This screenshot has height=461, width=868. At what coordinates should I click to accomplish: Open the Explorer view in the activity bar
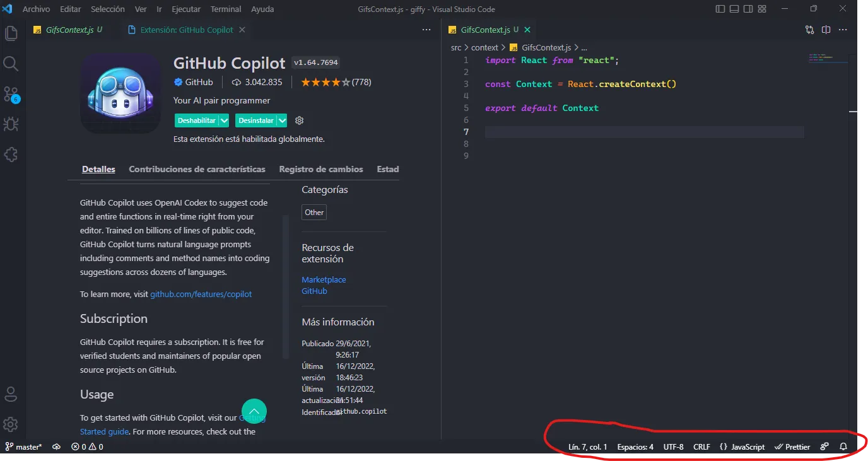tap(11, 33)
